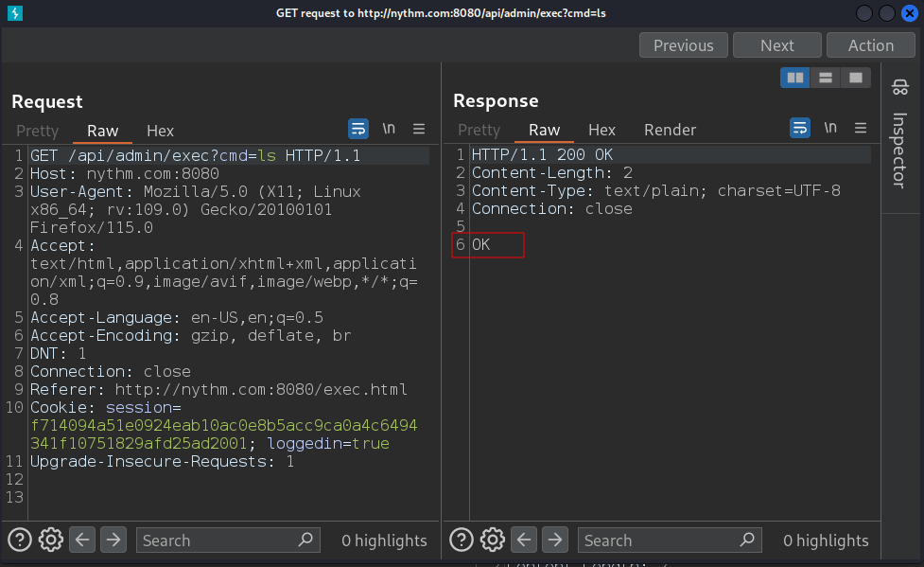This screenshot has width=924, height=567.
Task: Open Response panel hamburger options menu
Action: pyautogui.click(x=861, y=128)
